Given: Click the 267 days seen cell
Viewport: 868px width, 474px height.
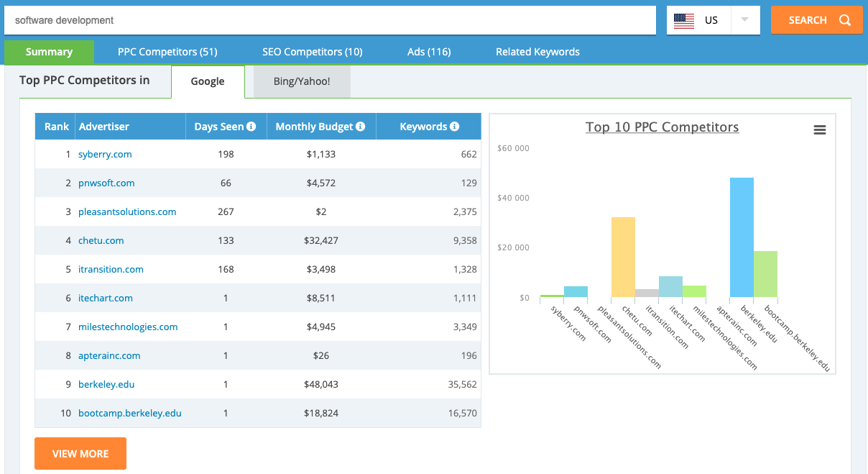Looking at the screenshot, I should tap(226, 211).
